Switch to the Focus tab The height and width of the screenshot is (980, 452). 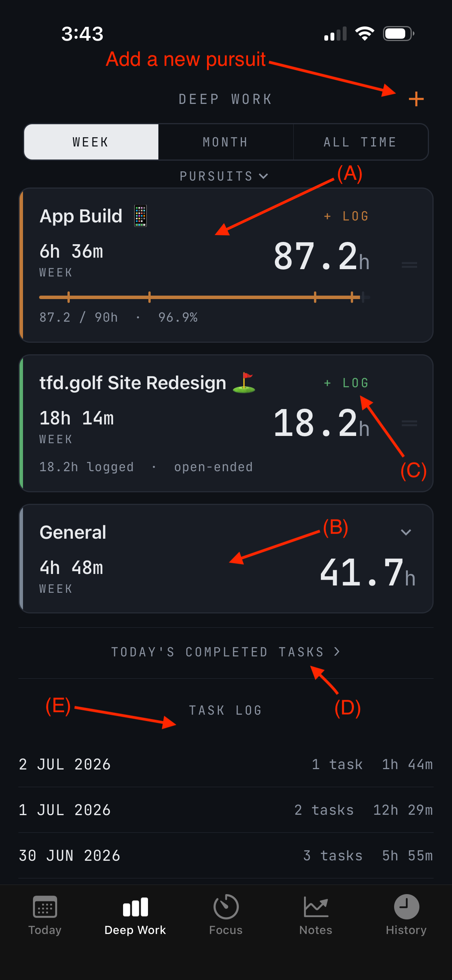226,916
